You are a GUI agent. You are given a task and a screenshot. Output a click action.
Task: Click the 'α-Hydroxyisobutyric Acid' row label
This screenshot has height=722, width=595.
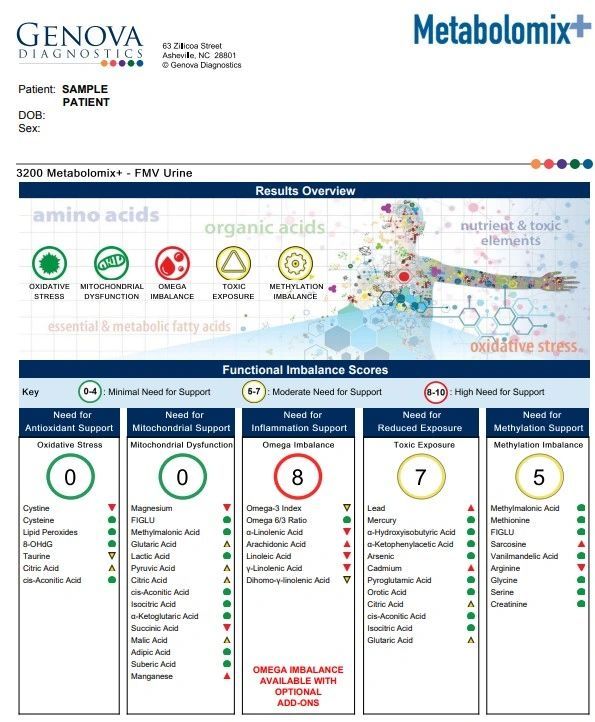click(x=411, y=532)
